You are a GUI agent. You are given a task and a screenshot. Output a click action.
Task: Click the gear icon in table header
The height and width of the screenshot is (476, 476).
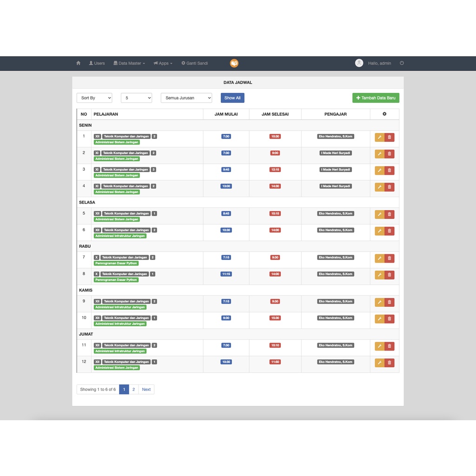(x=384, y=114)
